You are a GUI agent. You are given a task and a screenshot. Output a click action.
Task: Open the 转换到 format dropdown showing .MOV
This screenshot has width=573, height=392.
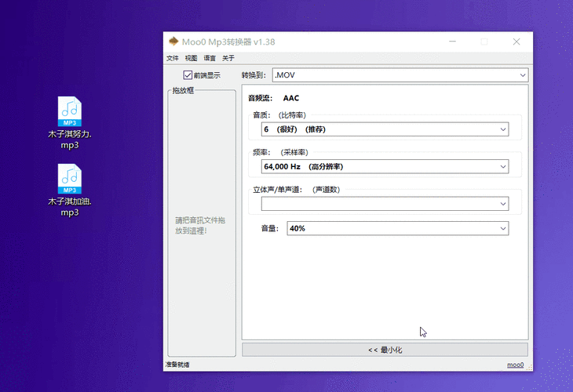(x=400, y=75)
